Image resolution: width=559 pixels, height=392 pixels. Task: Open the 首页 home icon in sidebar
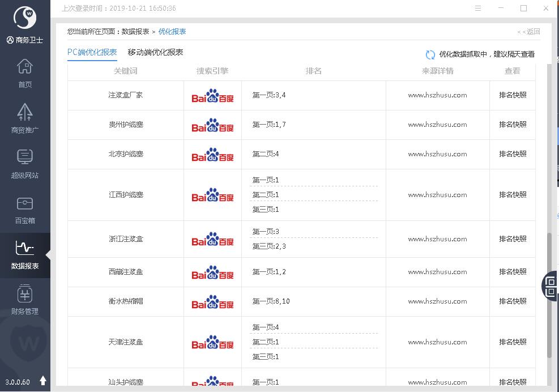tap(25, 73)
